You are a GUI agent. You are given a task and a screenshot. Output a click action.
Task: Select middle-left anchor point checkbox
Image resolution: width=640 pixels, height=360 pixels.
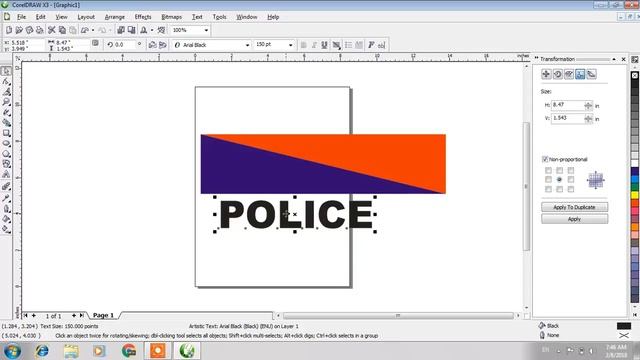click(x=548, y=180)
